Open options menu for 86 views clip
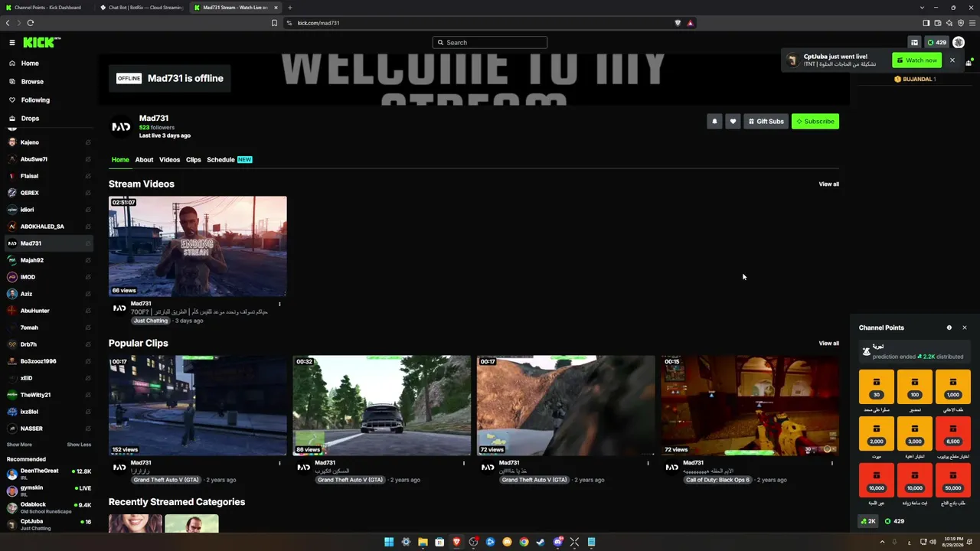The image size is (980, 551). tap(463, 463)
